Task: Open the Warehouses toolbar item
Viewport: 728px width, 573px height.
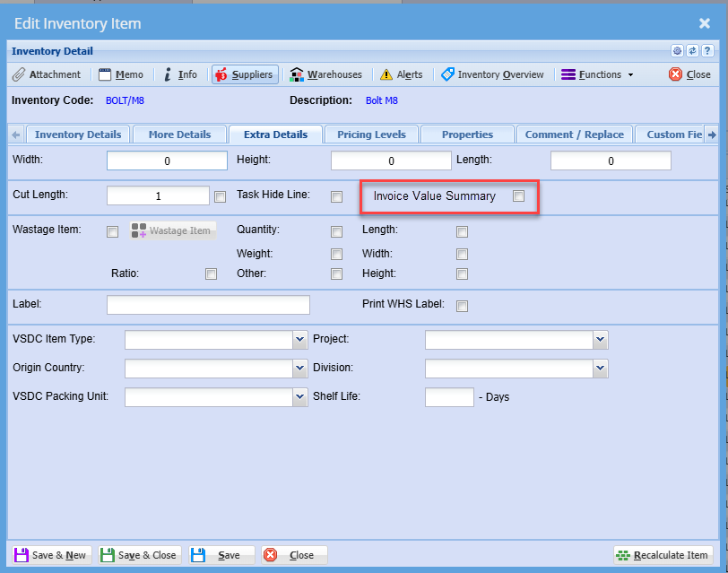Action: coord(326,74)
